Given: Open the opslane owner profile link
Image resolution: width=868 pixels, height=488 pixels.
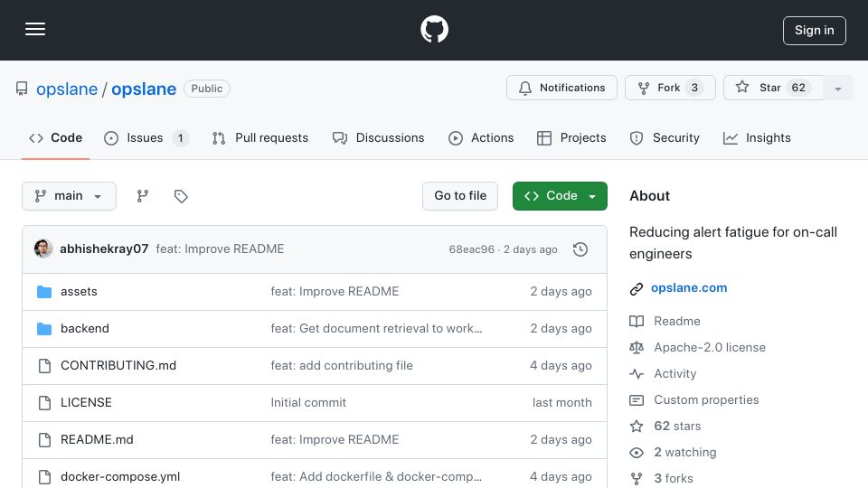Looking at the screenshot, I should pos(67,89).
